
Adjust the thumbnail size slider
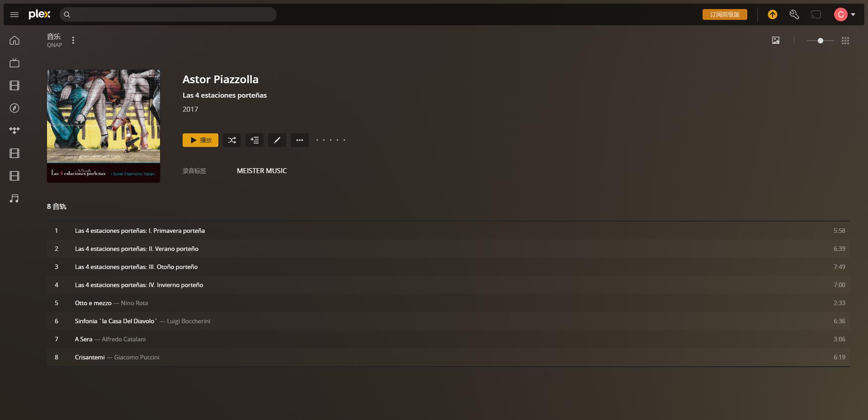point(821,41)
